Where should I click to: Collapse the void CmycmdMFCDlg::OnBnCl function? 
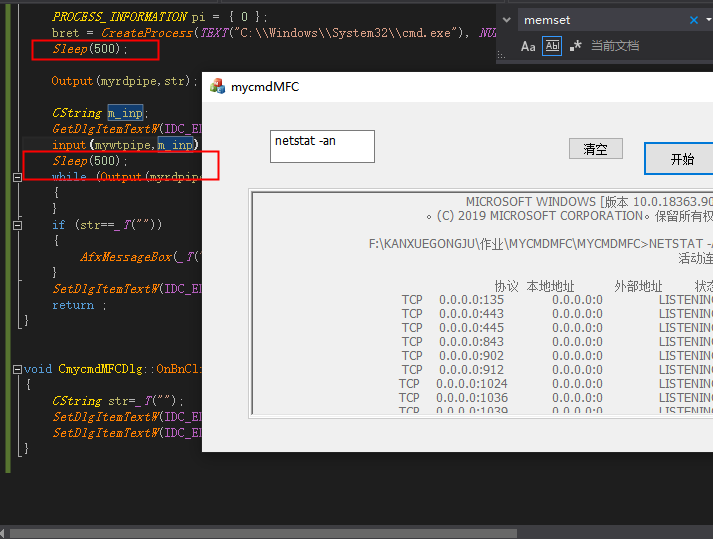[x=17, y=369]
